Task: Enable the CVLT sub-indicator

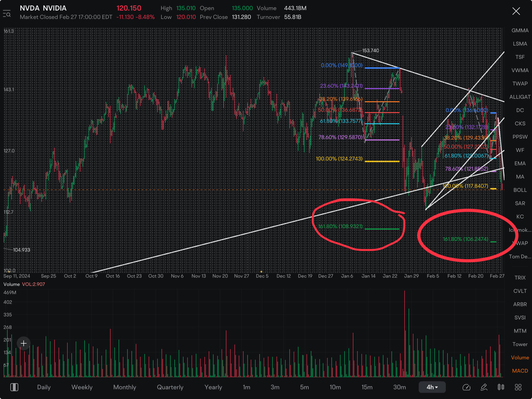Action: 520,291
